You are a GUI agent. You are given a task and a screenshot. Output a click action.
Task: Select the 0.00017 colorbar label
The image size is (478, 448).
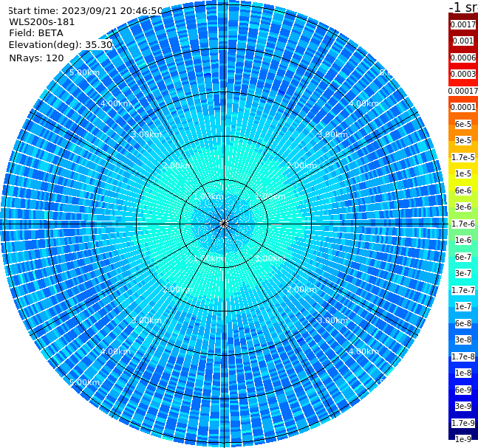(x=463, y=91)
